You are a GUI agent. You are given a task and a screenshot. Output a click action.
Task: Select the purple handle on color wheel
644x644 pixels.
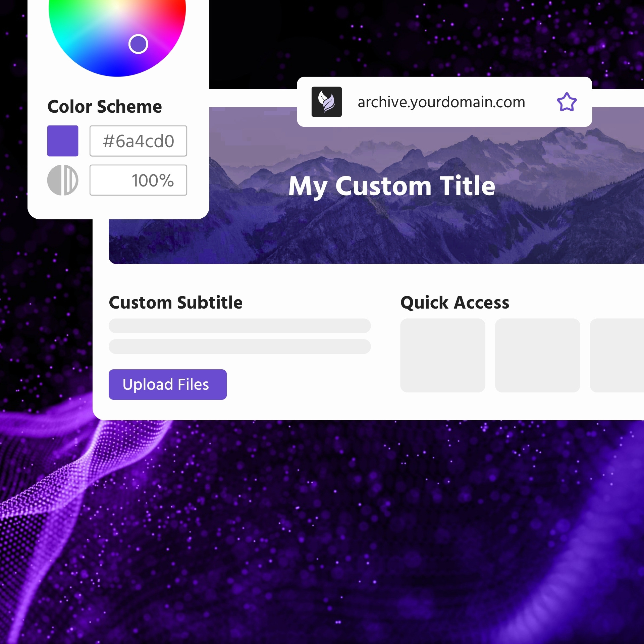click(x=138, y=44)
